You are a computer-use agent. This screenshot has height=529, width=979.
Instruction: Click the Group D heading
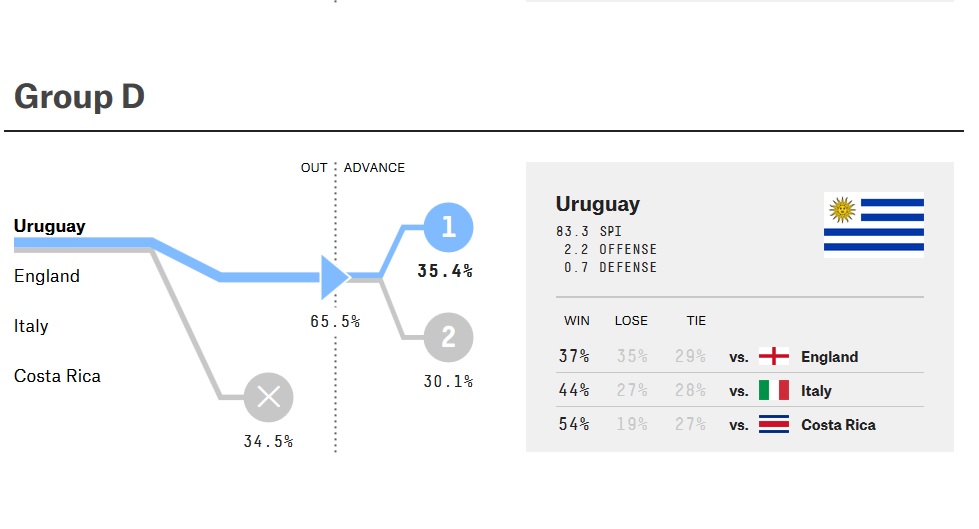79,97
